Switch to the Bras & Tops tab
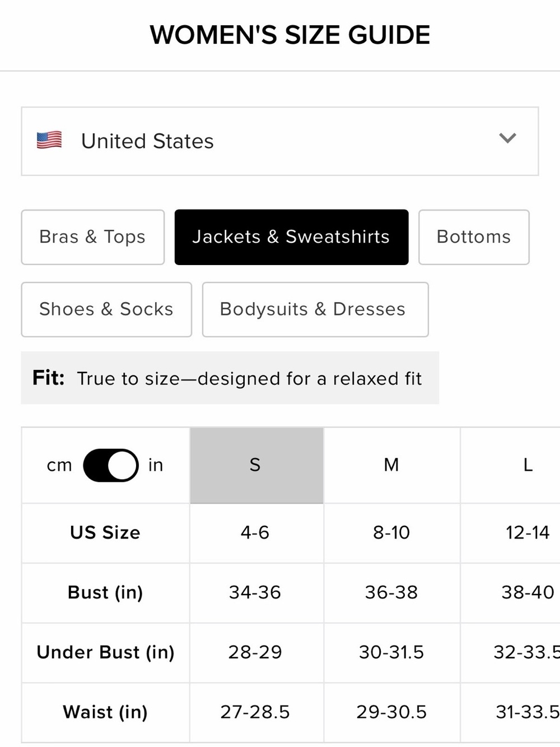Screen dimensions: 560x747 click(x=93, y=237)
